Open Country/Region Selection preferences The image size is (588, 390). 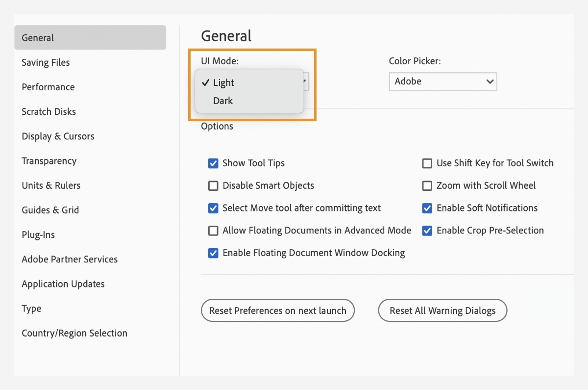(74, 333)
